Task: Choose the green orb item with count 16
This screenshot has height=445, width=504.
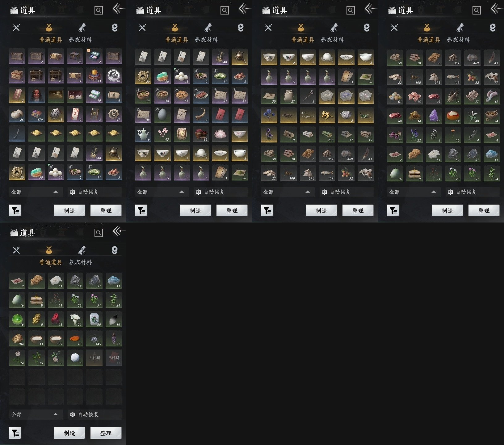Action: click(x=17, y=319)
